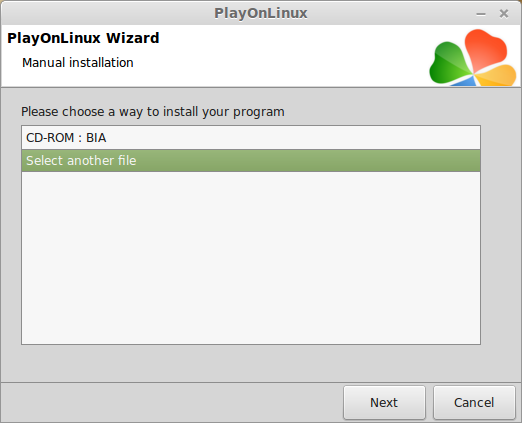Click the red leaf of the logo

(x=486, y=49)
